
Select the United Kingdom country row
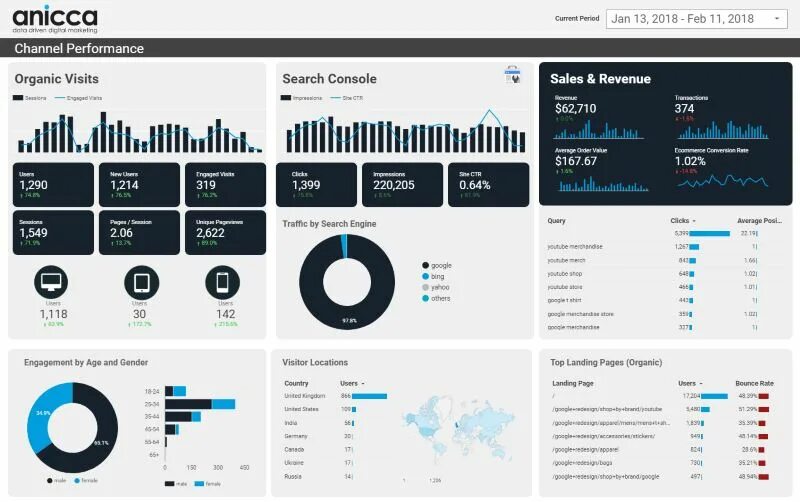point(337,396)
